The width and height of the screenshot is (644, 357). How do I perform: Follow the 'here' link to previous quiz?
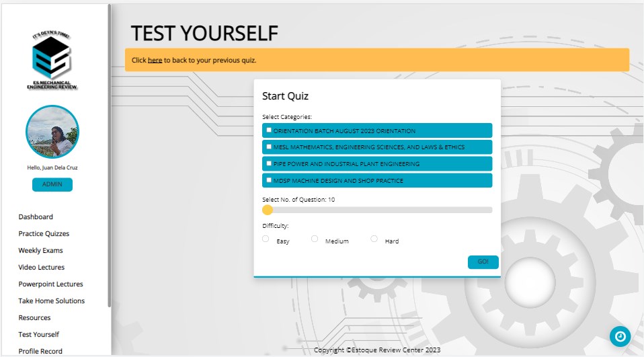(x=155, y=60)
